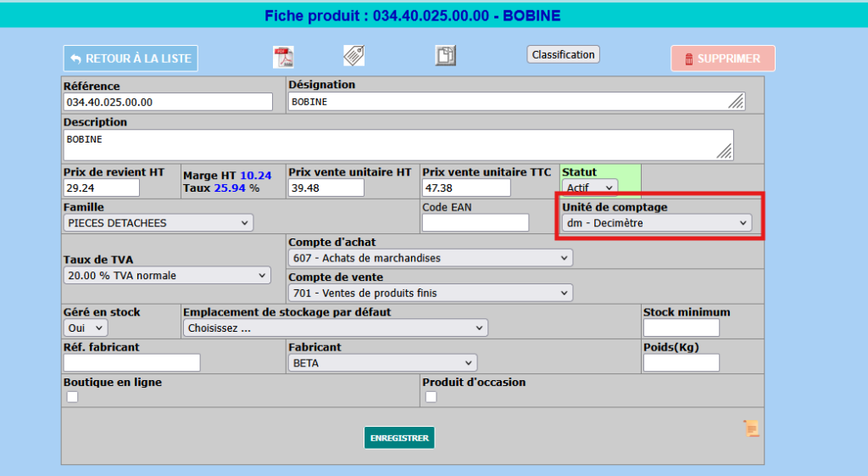Duplicate product using the copy icon
868x476 pixels.
(446, 56)
